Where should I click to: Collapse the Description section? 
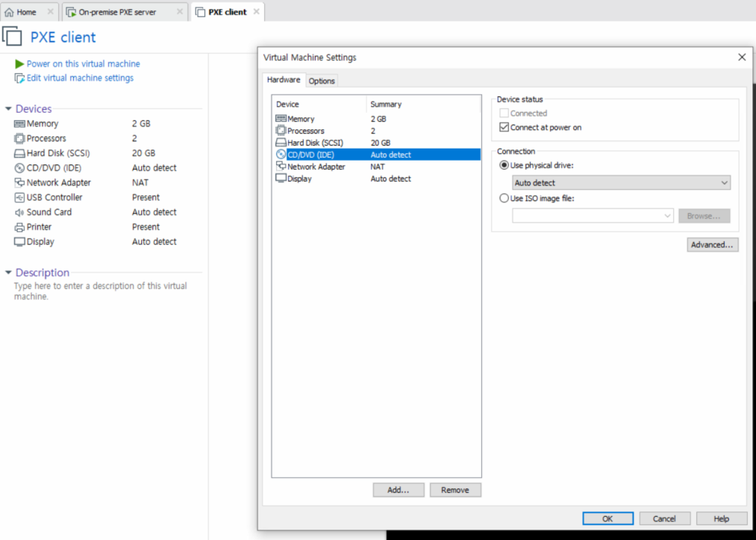[8, 273]
